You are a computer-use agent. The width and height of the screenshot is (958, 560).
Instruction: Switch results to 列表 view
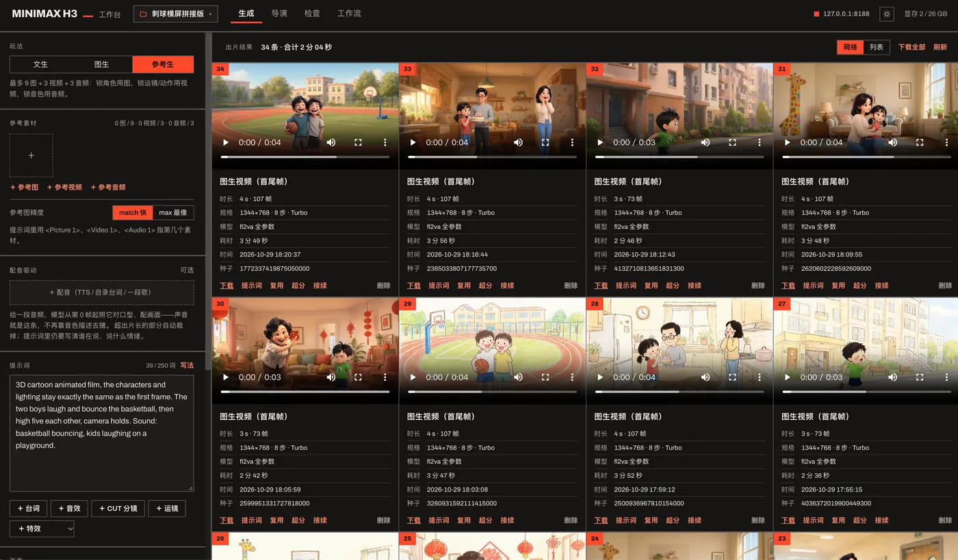click(876, 47)
